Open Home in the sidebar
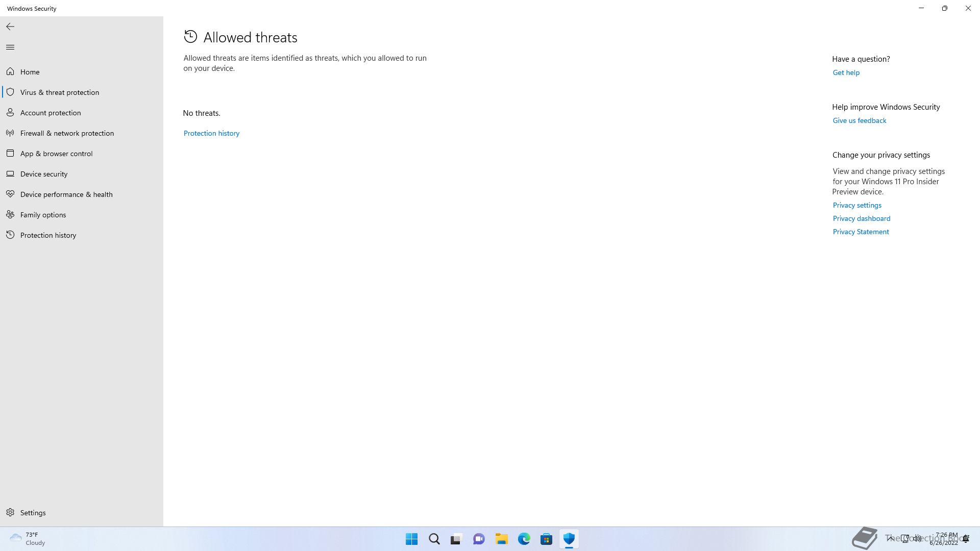 point(30,72)
